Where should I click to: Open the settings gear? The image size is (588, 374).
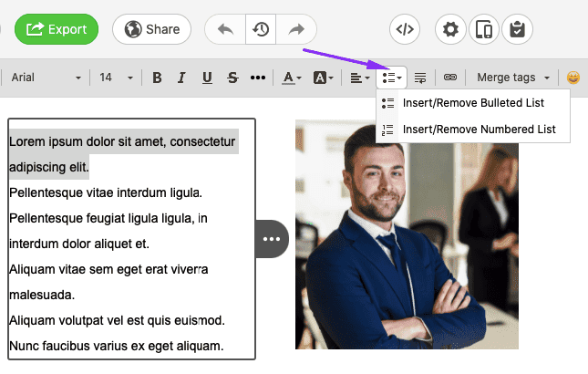[450, 29]
